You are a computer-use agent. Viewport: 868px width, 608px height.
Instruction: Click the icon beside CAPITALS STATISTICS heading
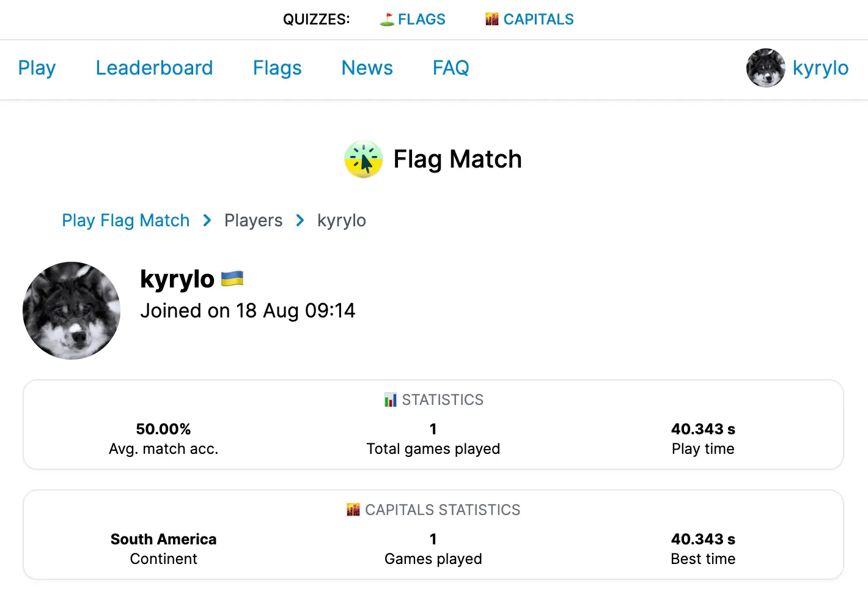(353, 510)
